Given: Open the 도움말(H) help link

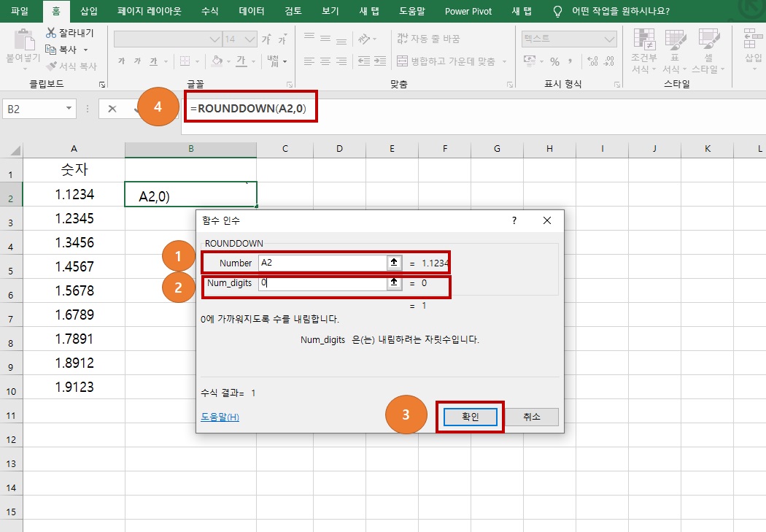Looking at the screenshot, I should pyautogui.click(x=220, y=417).
